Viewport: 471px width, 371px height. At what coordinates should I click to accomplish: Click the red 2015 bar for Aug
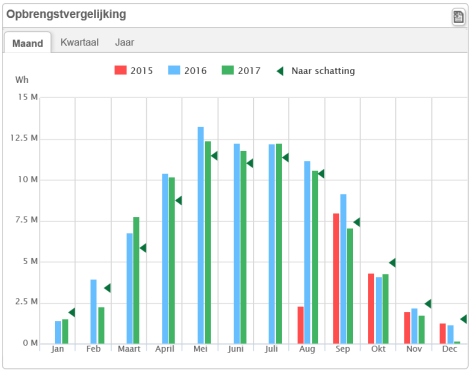[300, 325]
